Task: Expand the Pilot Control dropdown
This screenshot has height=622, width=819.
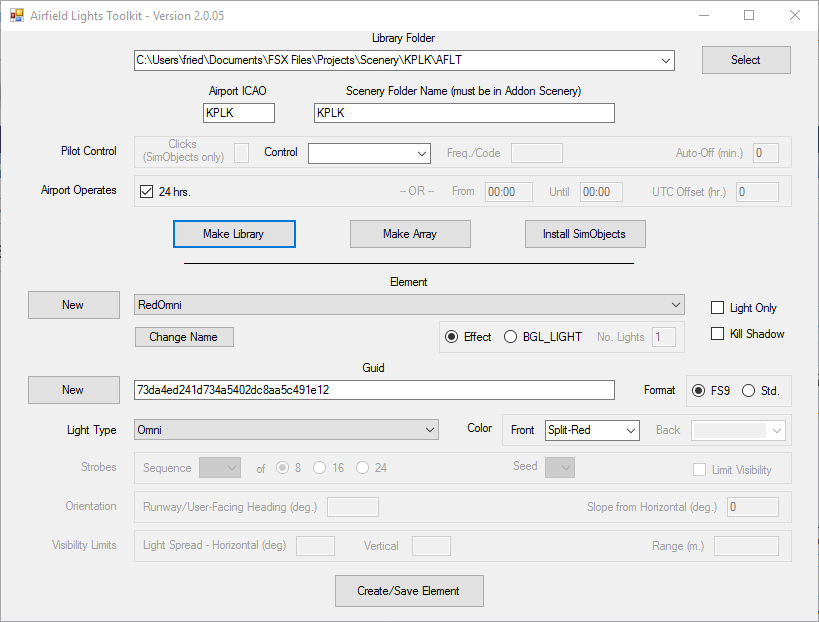Action: 369,154
